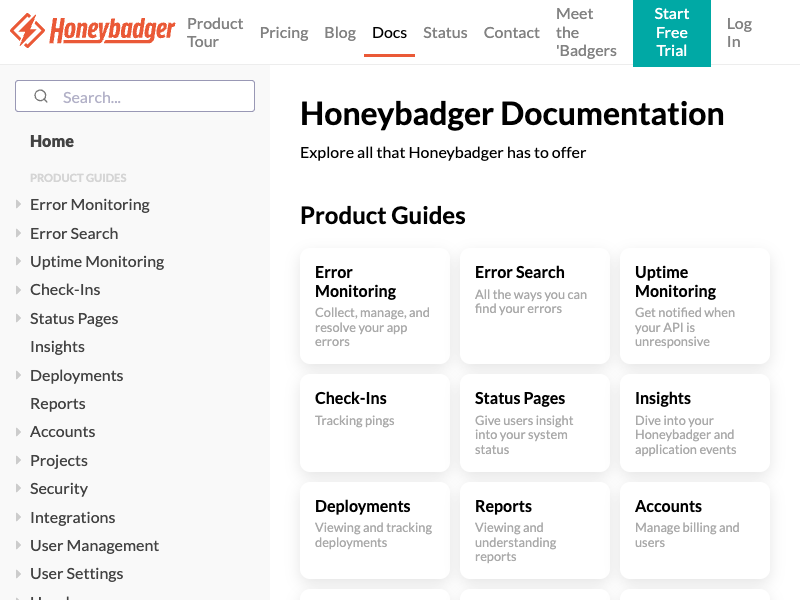Open User Management in sidebar

94,545
